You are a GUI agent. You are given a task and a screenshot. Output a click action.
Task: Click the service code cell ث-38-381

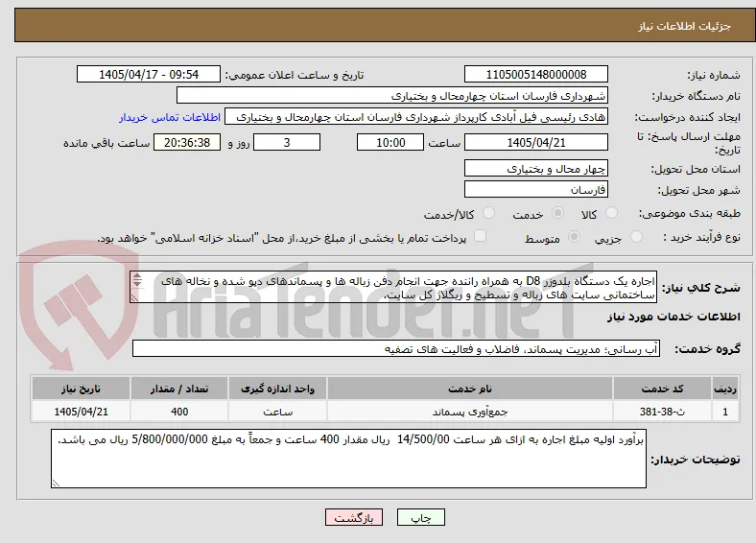(663, 412)
